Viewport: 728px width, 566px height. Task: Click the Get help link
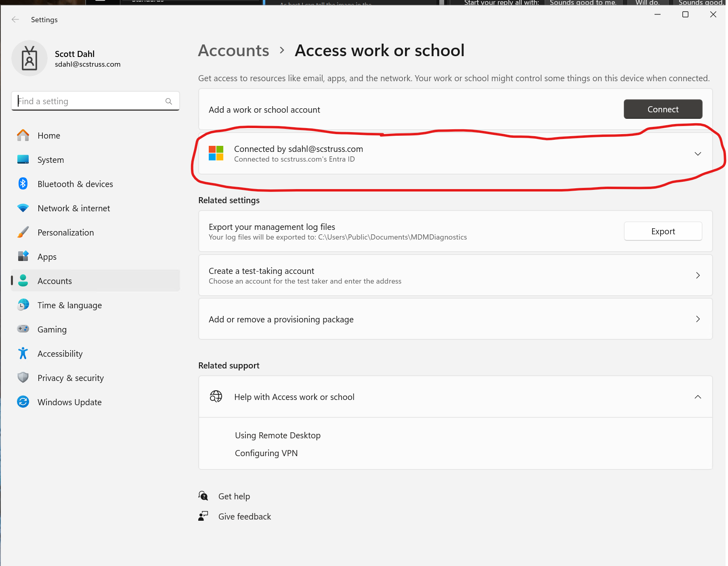[x=234, y=496]
